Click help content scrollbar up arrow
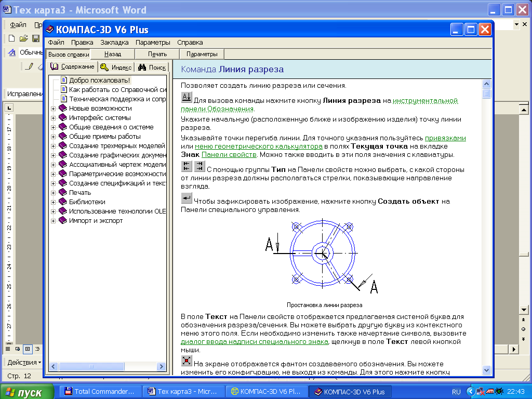The image size is (532, 399). pos(486,84)
